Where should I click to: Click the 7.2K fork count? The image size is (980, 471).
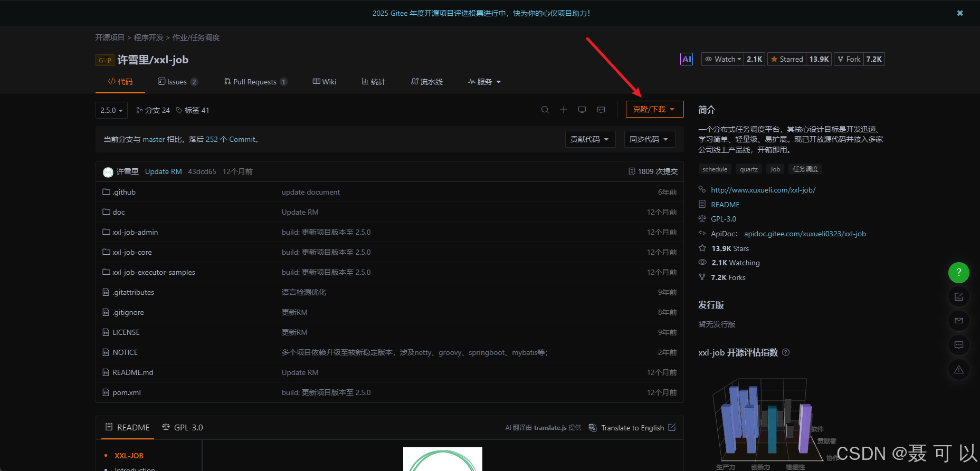click(874, 59)
